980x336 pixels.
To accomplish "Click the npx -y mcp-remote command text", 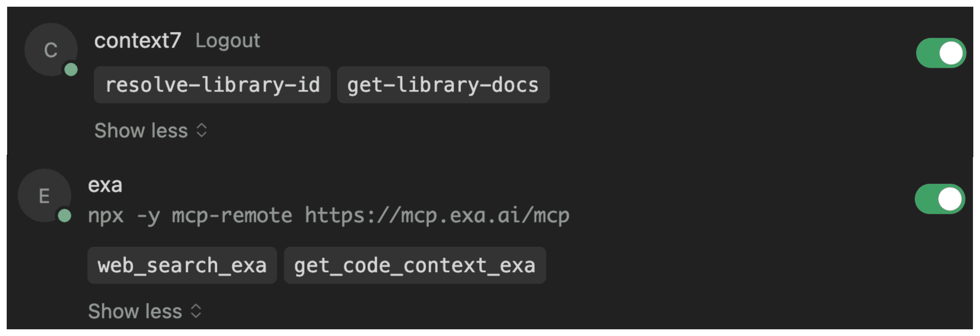I will coord(190,216).
